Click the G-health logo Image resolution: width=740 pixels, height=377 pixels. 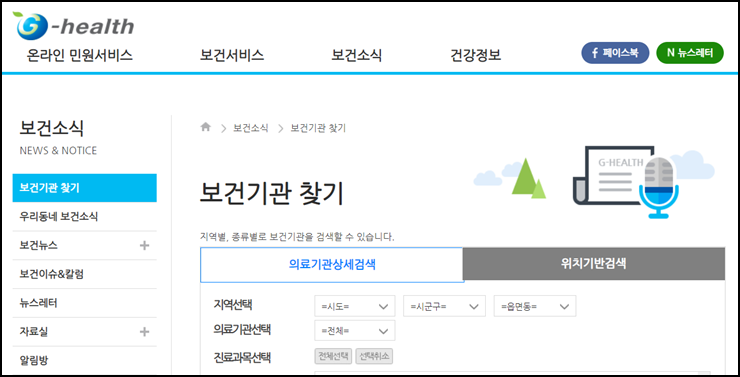[x=74, y=26]
